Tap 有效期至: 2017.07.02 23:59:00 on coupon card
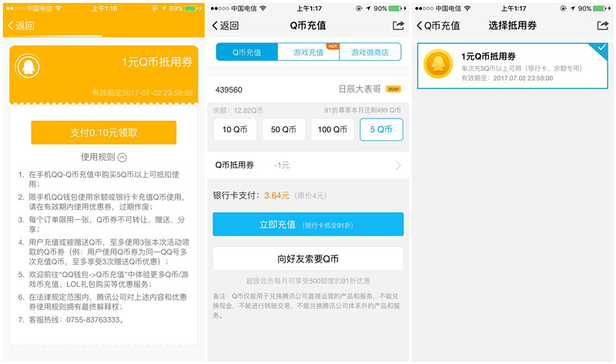 [507, 78]
